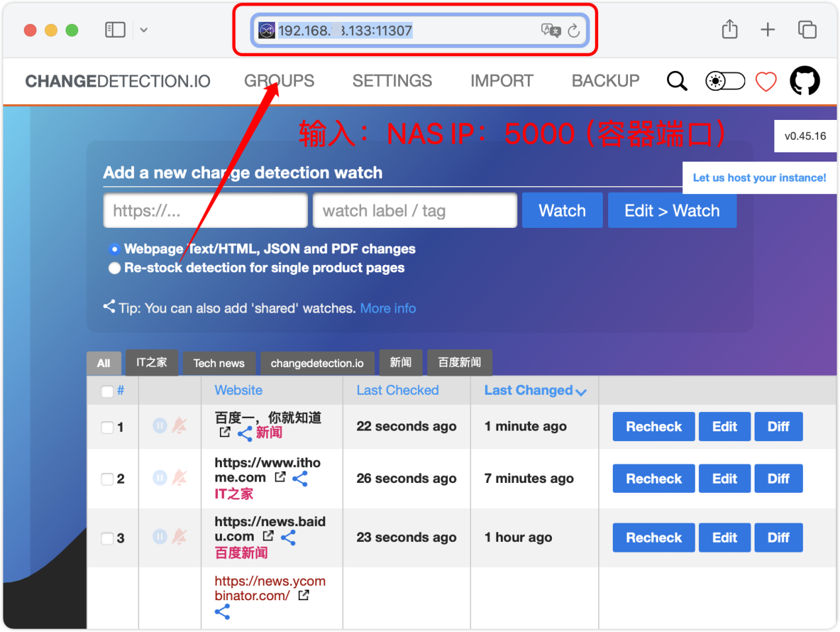
Task: Open the sidebar dropdown chevron in the toolbar
Action: click(144, 30)
